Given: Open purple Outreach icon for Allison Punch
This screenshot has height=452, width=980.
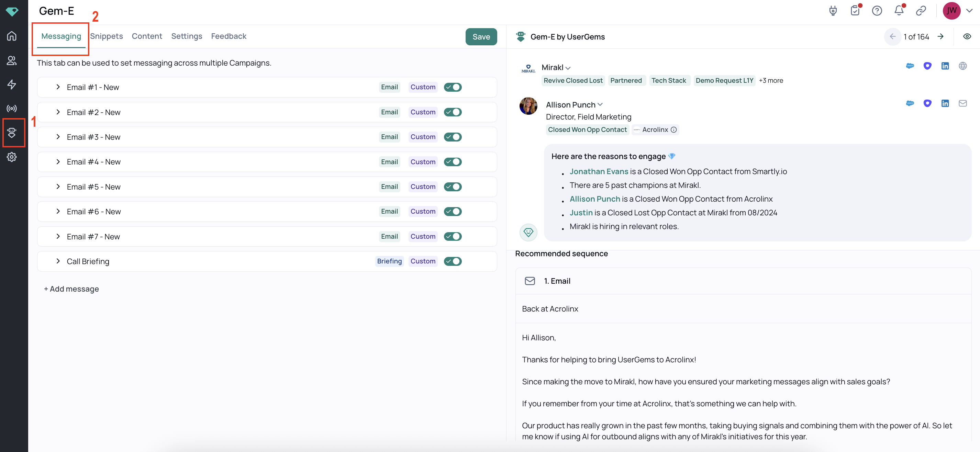Looking at the screenshot, I should (927, 103).
